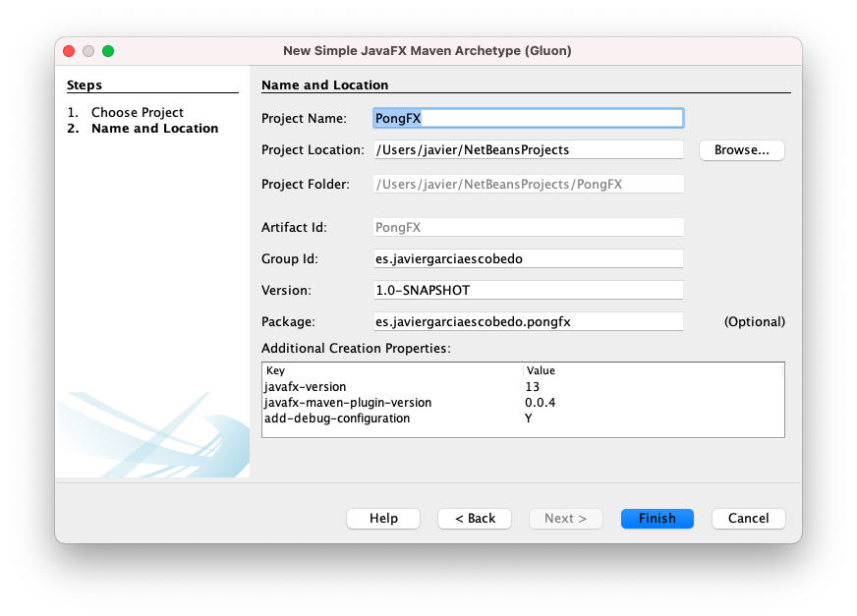This screenshot has width=857, height=616.
Task: Click the Group Id text field
Action: click(x=528, y=259)
